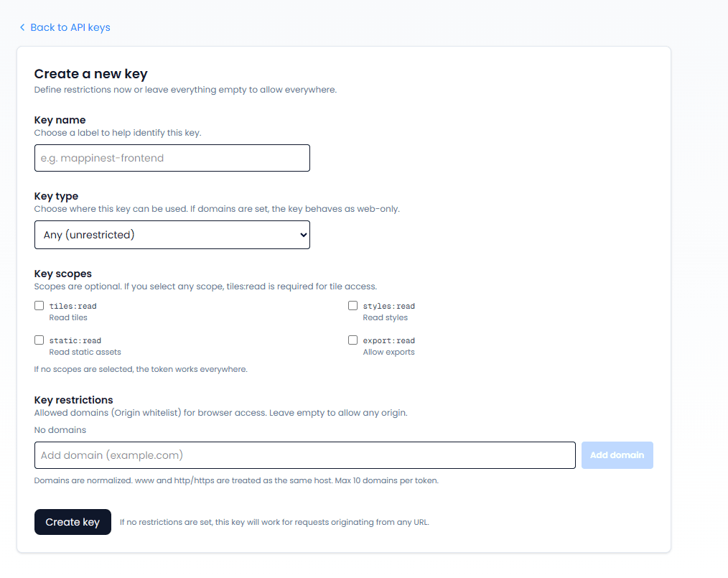This screenshot has width=728, height=578.
Task: Click the back chevron icon beside "Back to API keys"
Action: pyautogui.click(x=22, y=27)
